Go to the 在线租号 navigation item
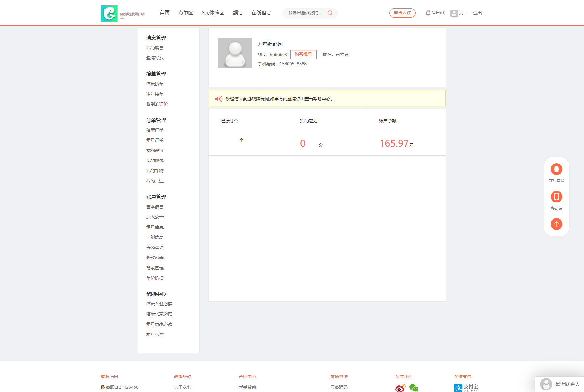The height and width of the screenshot is (392, 584). pyautogui.click(x=261, y=13)
